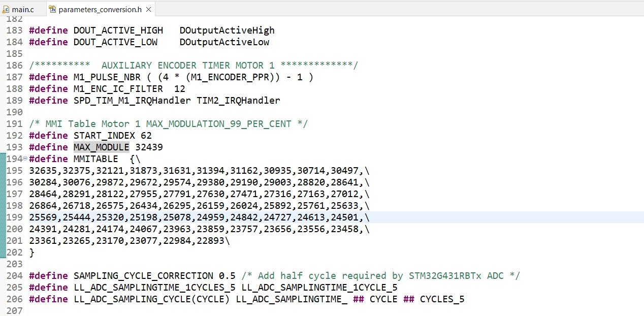
Task: Click table value 32635 on line 195
Action: (43, 170)
